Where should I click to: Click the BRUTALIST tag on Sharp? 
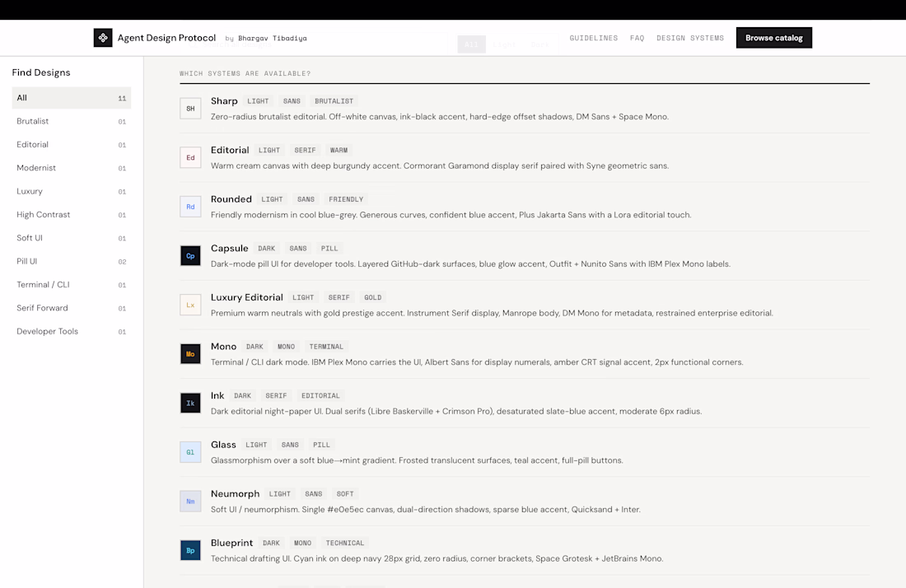[334, 101]
